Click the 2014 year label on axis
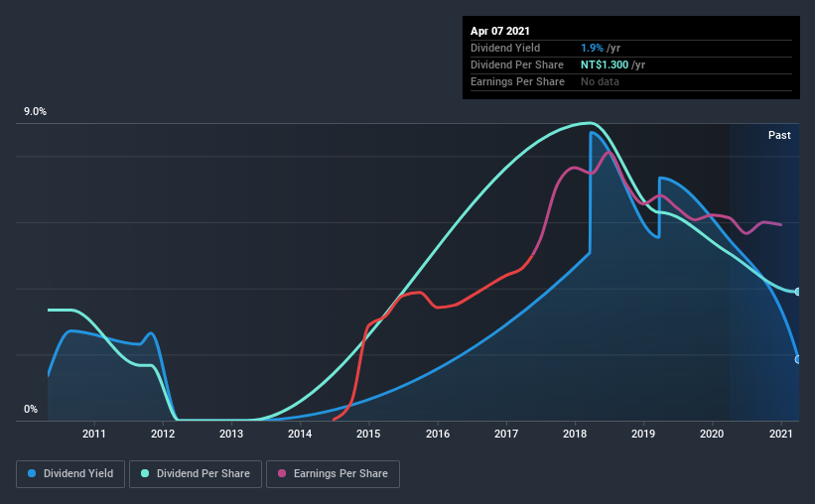 click(300, 434)
